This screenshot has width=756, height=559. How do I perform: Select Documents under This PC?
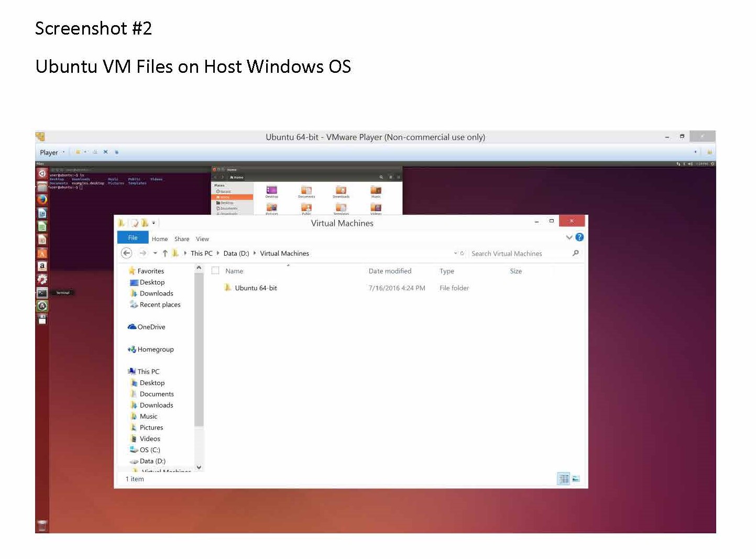[x=152, y=394]
